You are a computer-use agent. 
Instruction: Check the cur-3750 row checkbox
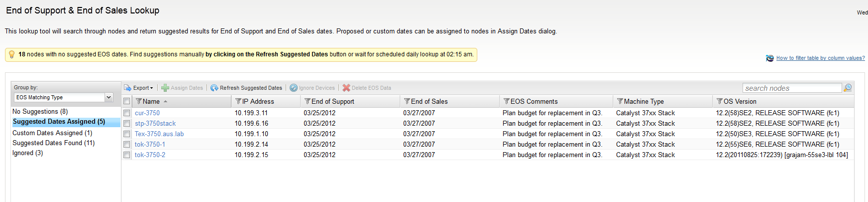(x=127, y=113)
